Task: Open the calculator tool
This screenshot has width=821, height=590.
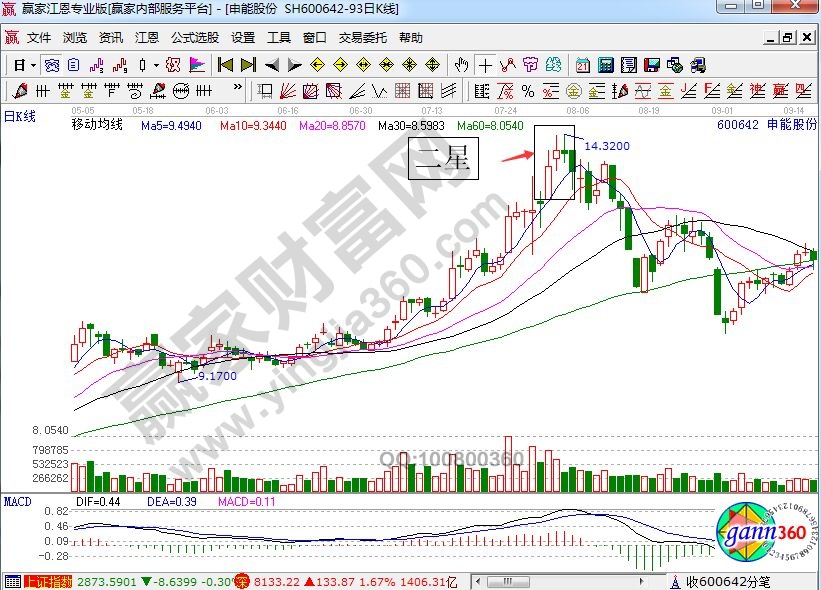Action: tap(605, 65)
